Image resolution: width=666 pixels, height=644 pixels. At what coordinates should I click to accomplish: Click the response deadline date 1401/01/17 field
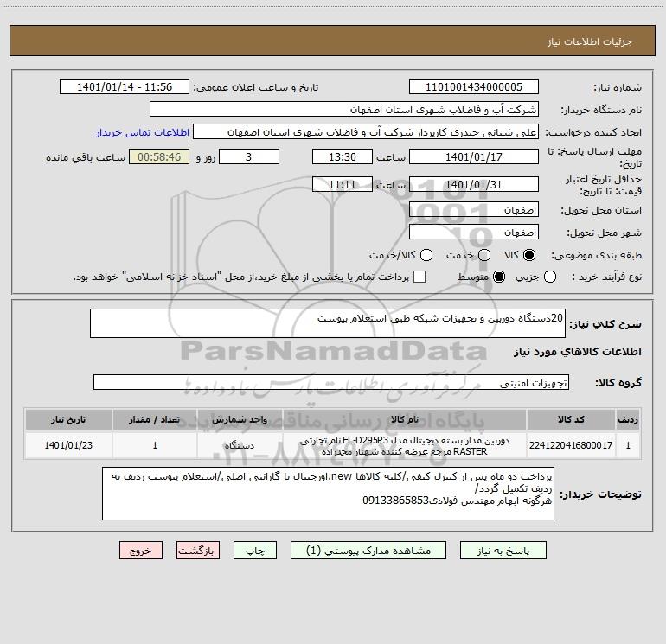click(x=474, y=156)
